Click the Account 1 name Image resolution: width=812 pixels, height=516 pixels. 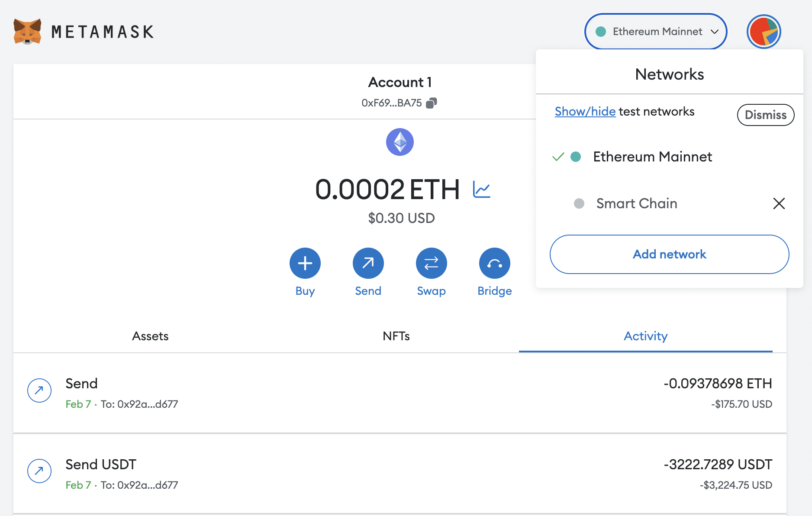click(400, 82)
